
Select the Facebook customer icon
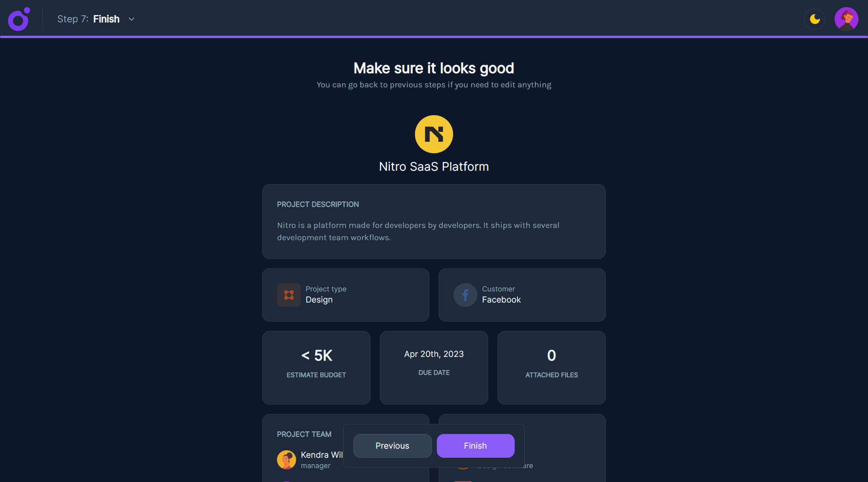(465, 295)
